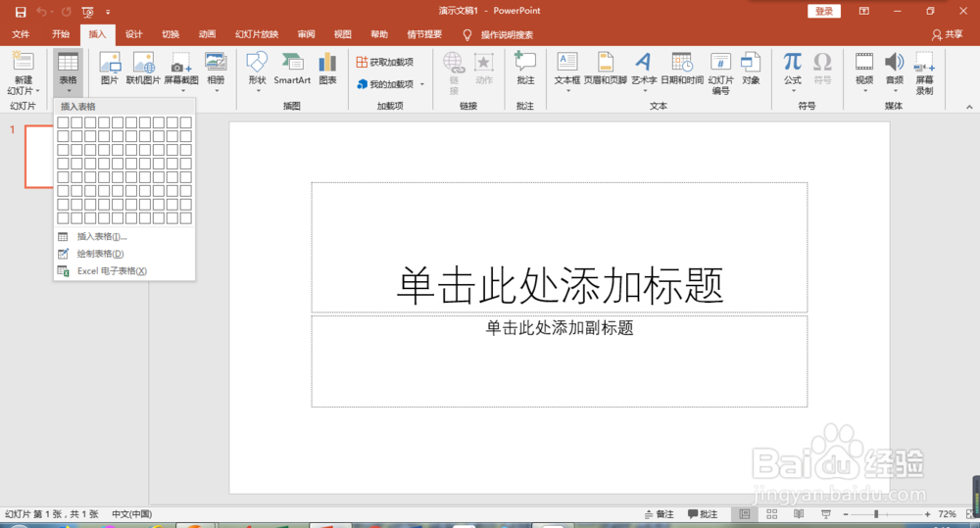Insert a 文本框 text box
Viewport: 980px width, 528px height.
[x=566, y=72]
